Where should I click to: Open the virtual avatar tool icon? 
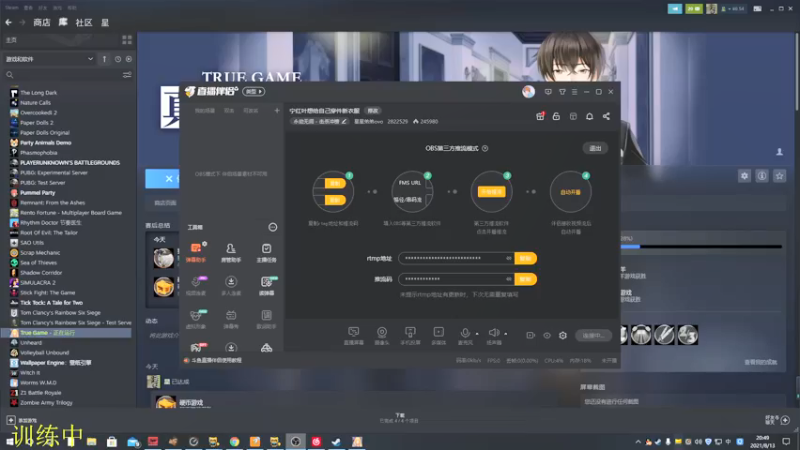coord(195,318)
